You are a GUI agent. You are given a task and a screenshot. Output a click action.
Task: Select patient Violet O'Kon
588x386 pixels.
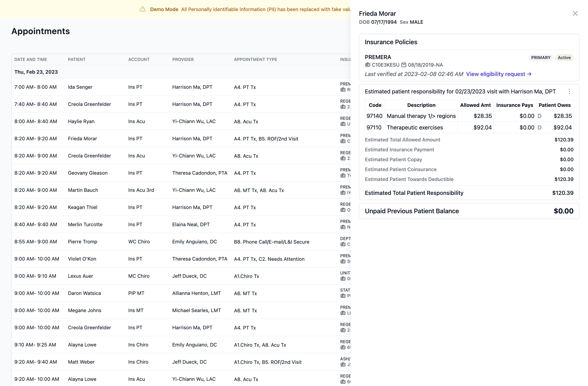[82, 259]
